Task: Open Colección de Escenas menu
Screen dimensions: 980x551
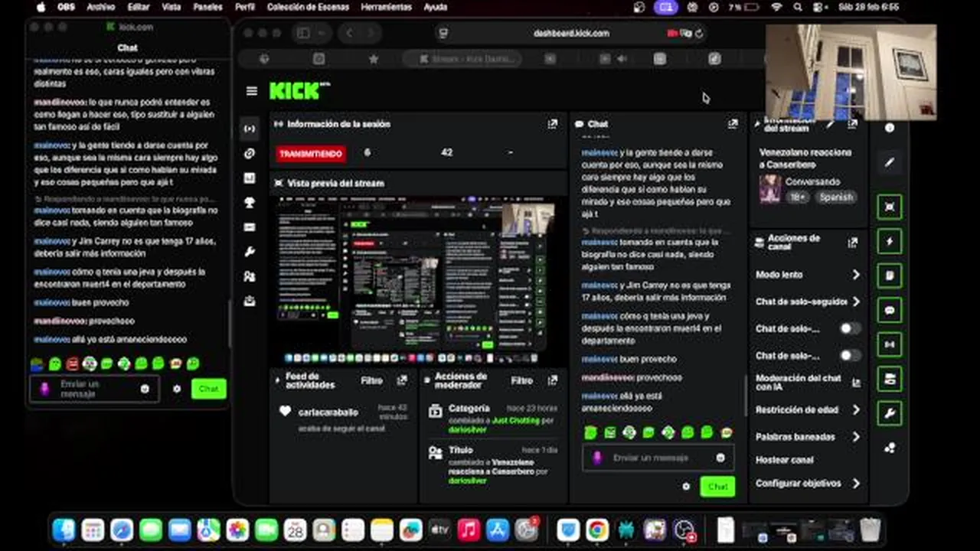Action: [x=308, y=7]
